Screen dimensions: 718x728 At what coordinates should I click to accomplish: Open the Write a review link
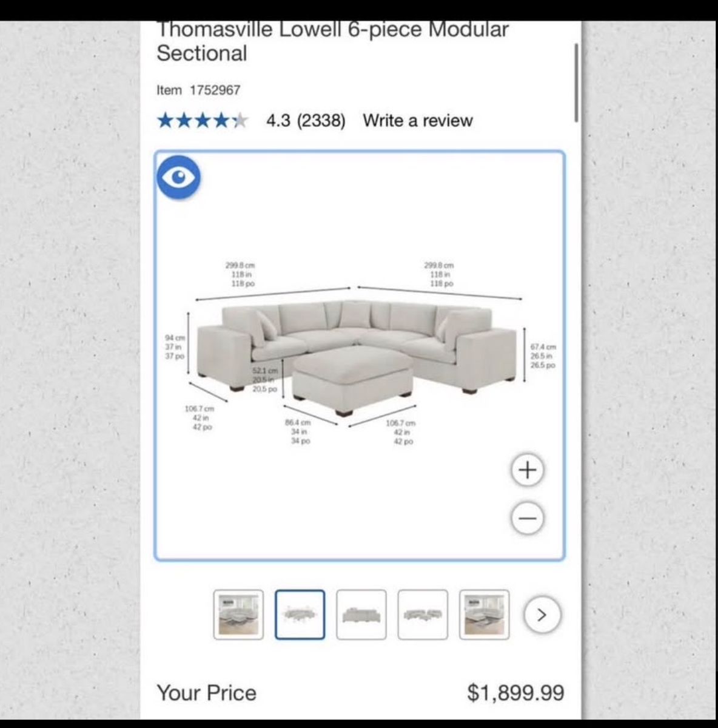pos(418,120)
